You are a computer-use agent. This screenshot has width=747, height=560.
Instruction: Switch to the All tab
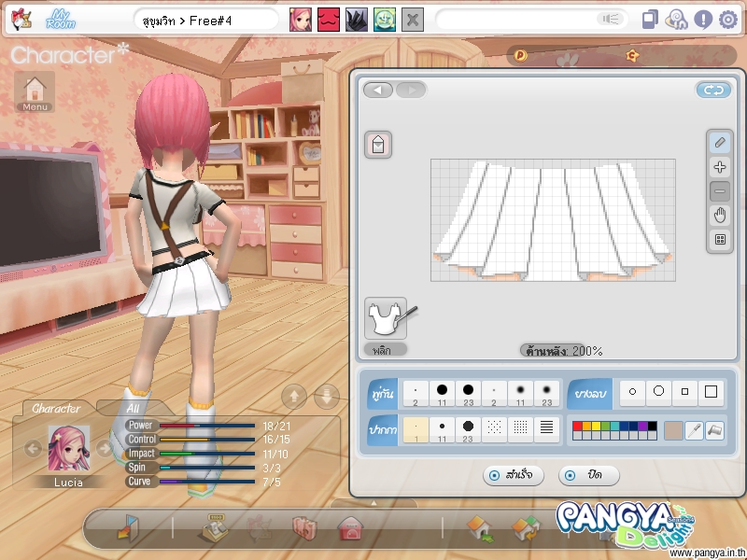(133, 408)
